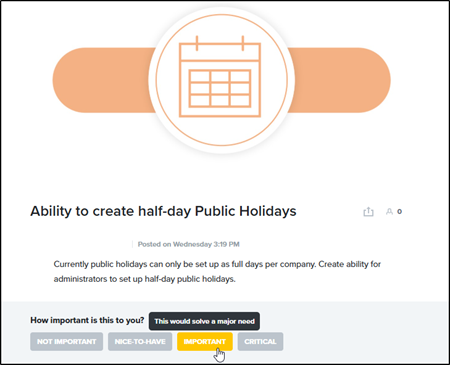
Task: Click the 'How important is this to you?' label
Action: click(87, 320)
